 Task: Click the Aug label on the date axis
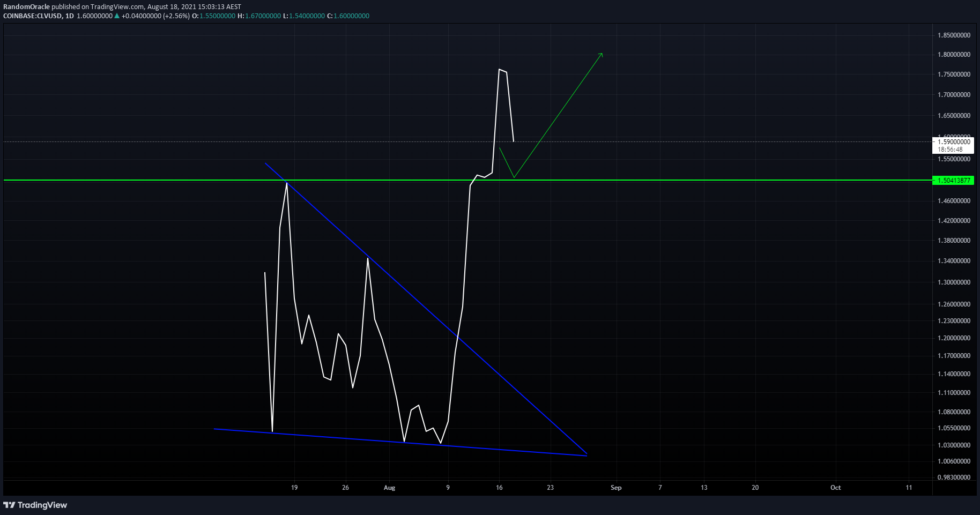[389, 488]
